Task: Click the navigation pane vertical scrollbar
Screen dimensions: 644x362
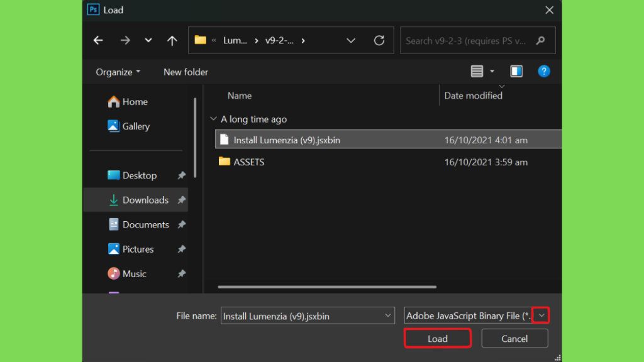Action: 195,138
